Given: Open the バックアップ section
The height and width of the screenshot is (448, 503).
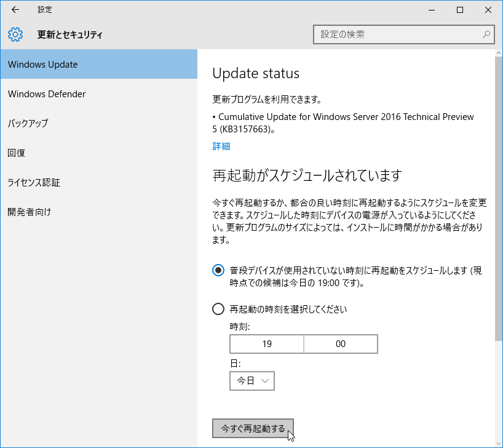Looking at the screenshot, I should (99, 123).
